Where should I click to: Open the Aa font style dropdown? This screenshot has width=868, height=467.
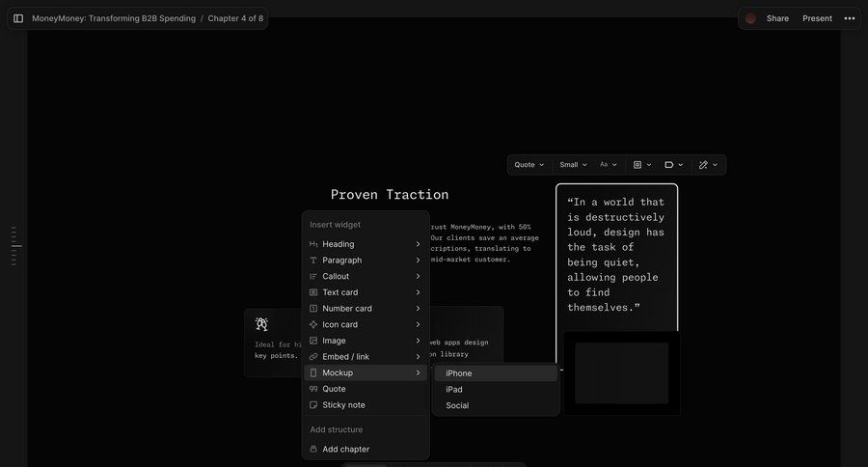coord(608,165)
